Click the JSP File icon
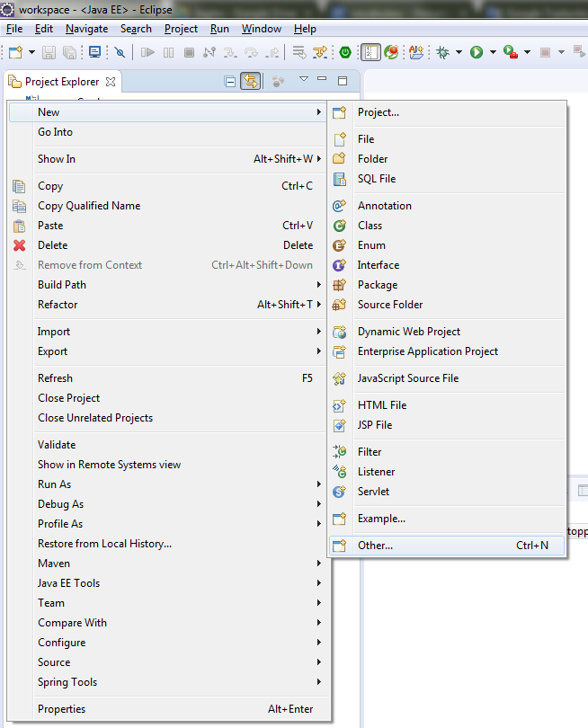Viewport: 588px width, 728px height. point(340,425)
